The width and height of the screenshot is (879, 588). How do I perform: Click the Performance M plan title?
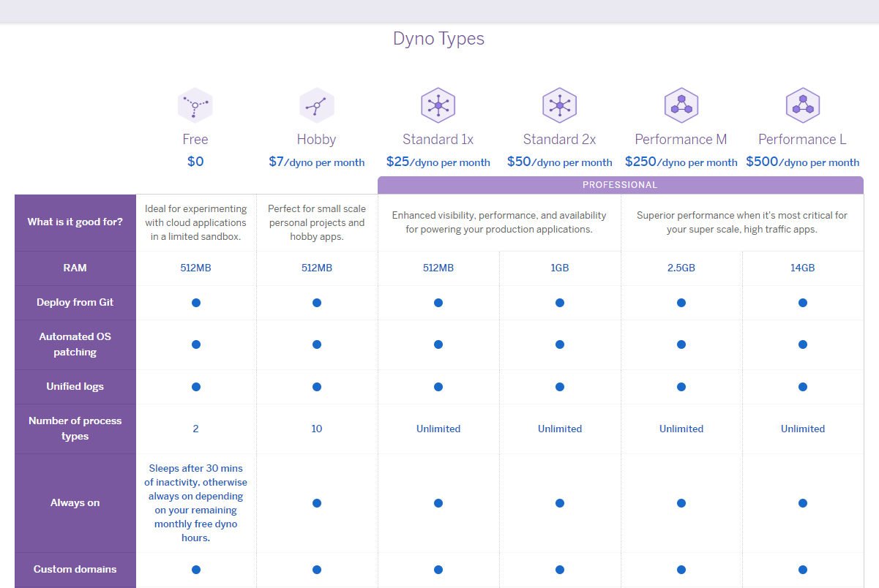[x=681, y=140]
